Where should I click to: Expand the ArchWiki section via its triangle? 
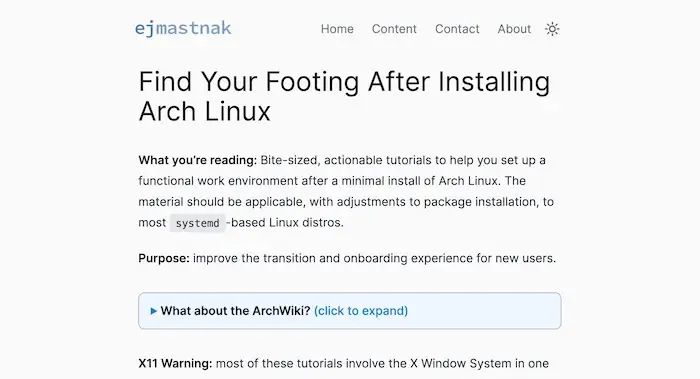coord(154,311)
